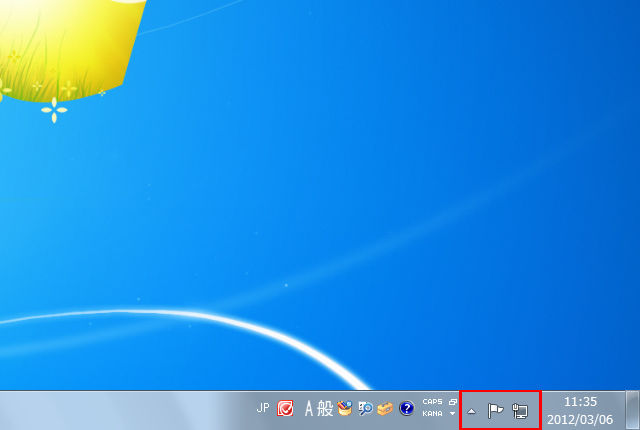Show hidden notification area icons
Screen dimensions: 640x430
click(471, 411)
